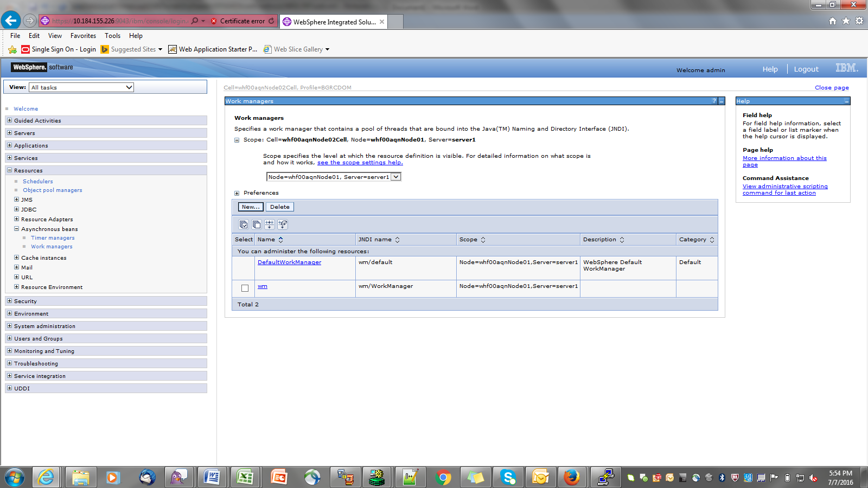Click the Welcome link in navigation
This screenshot has width=868, height=488.
[25, 109]
